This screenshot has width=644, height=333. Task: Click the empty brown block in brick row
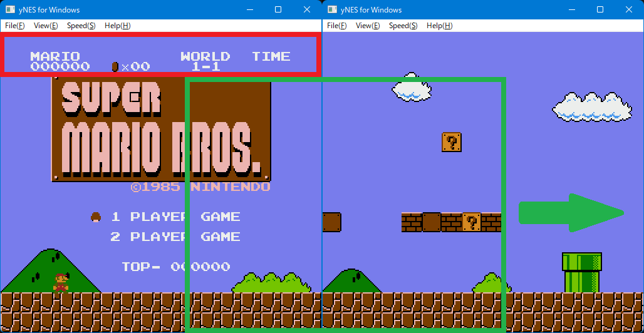pyautogui.click(x=432, y=222)
